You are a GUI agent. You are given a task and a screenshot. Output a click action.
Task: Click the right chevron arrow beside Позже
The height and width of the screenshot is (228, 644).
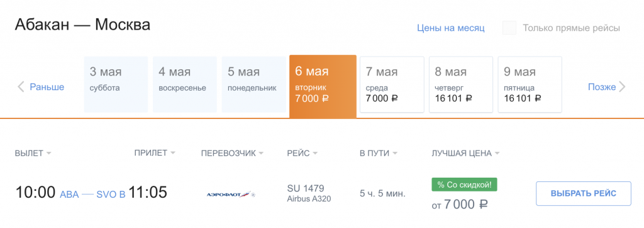(622, 88)
